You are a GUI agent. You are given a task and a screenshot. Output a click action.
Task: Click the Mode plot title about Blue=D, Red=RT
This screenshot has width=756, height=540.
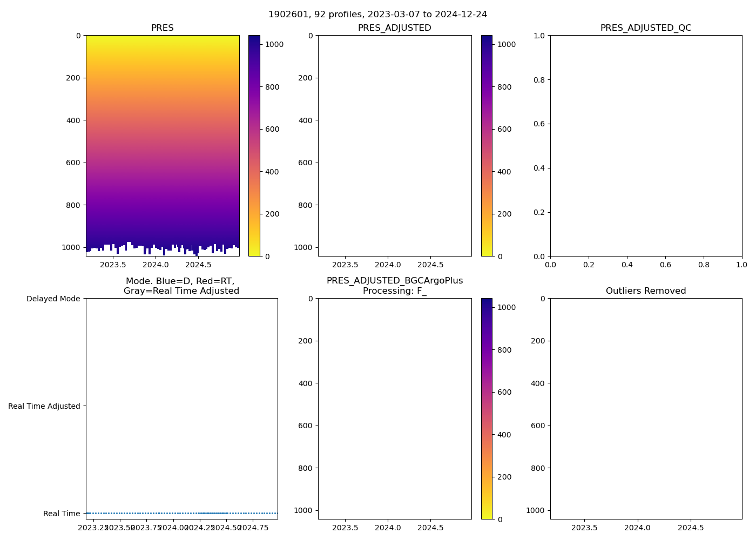point(181,286)
